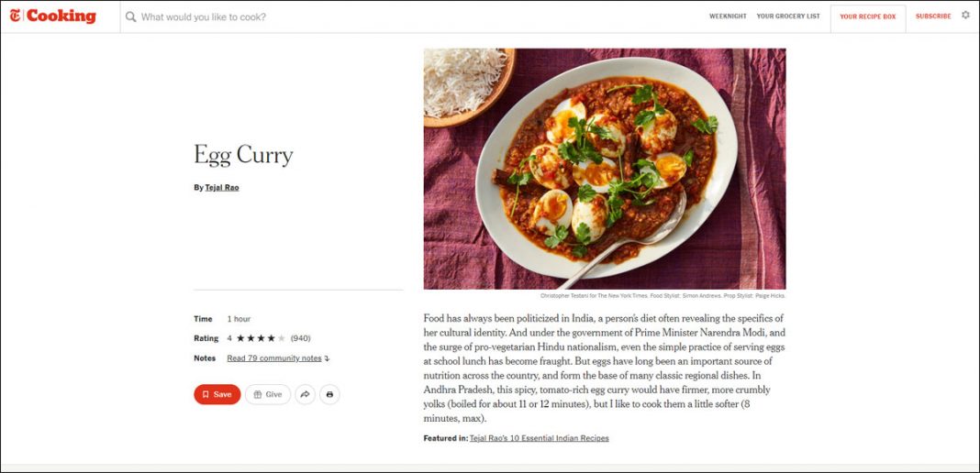Click the first rating star

pos(240,338)
